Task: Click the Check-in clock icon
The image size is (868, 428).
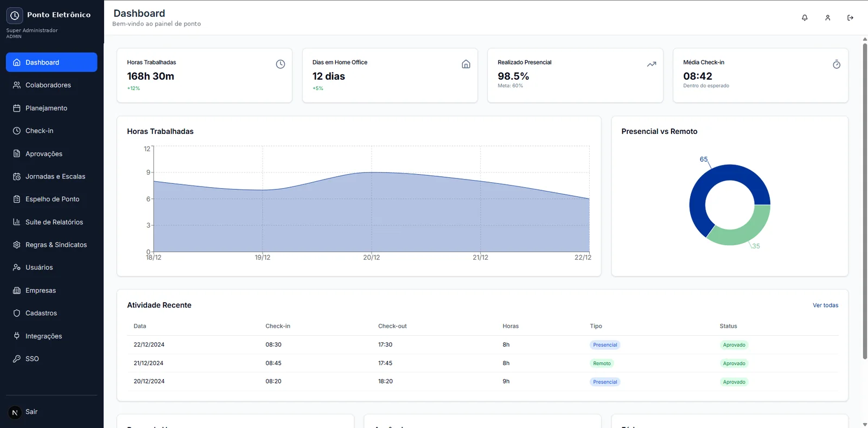Action: click(x=17, y=131)
